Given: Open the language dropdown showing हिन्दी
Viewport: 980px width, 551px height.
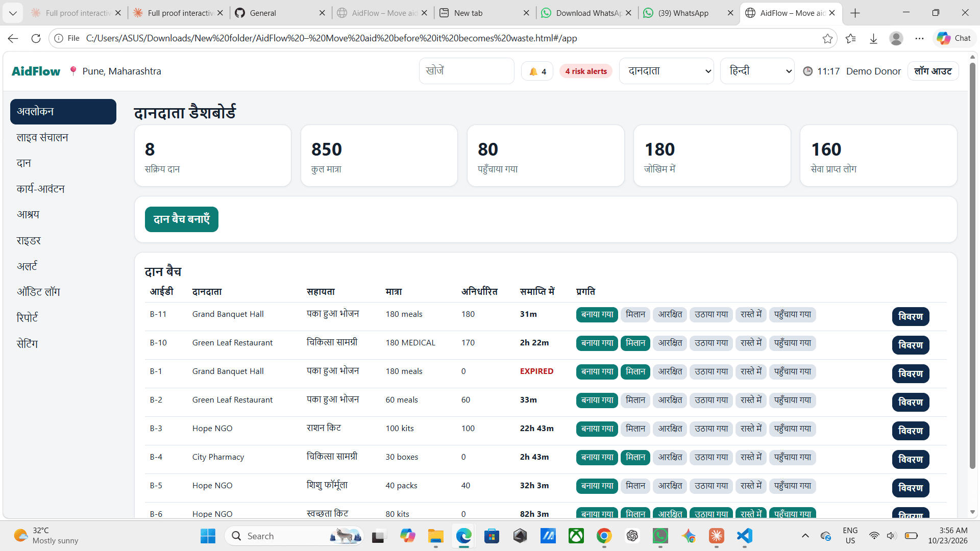Looking at the screenshot, I should [757, 71].
